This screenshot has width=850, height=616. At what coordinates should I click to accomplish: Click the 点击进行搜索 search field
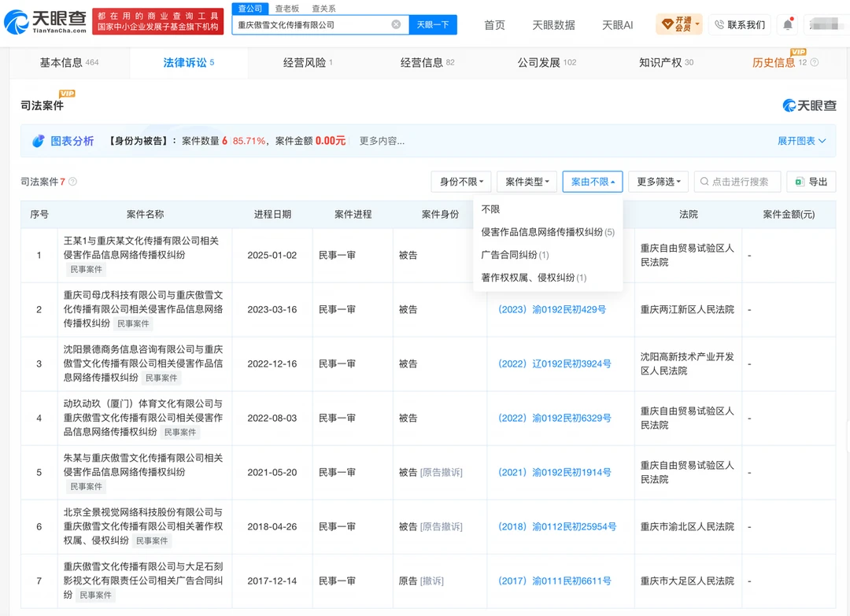pos(737,182)
